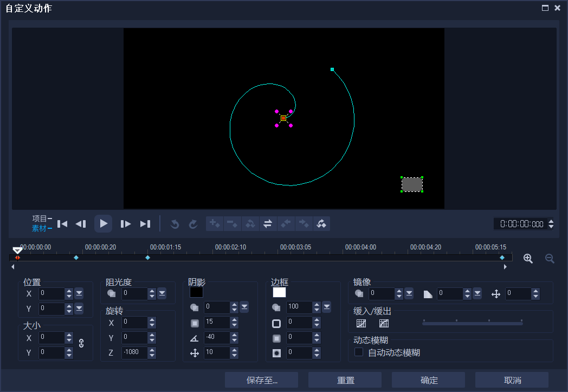The width and height of the screenshot is (568, 392).
Task: Click the mirror distance four-arrow icon
Action: (x=495, y=293)
